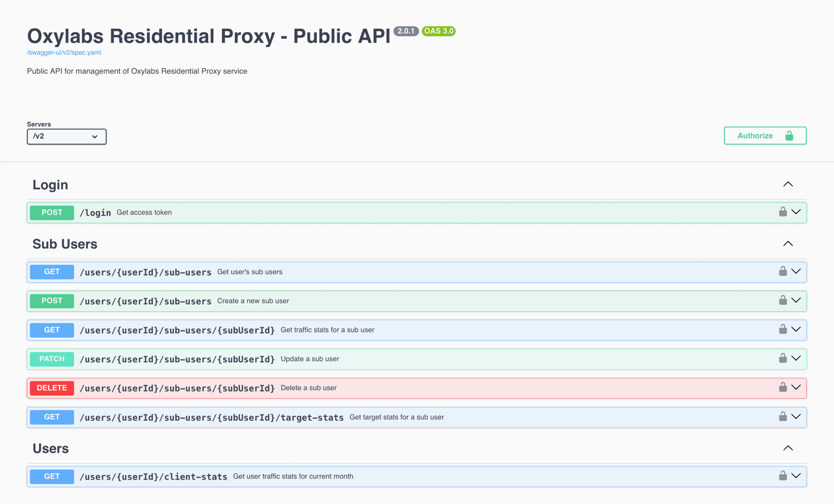Click lock icon on PATCH Update a sub user row
Image resolution: width=834 pixels, height=504 pixels.
pos(783,358)
